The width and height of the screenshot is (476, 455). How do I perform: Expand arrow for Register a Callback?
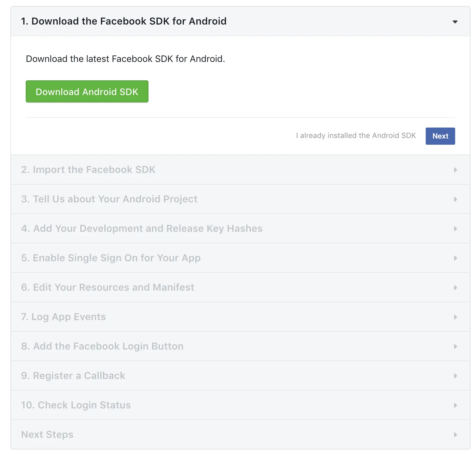(x=455, y=376)
